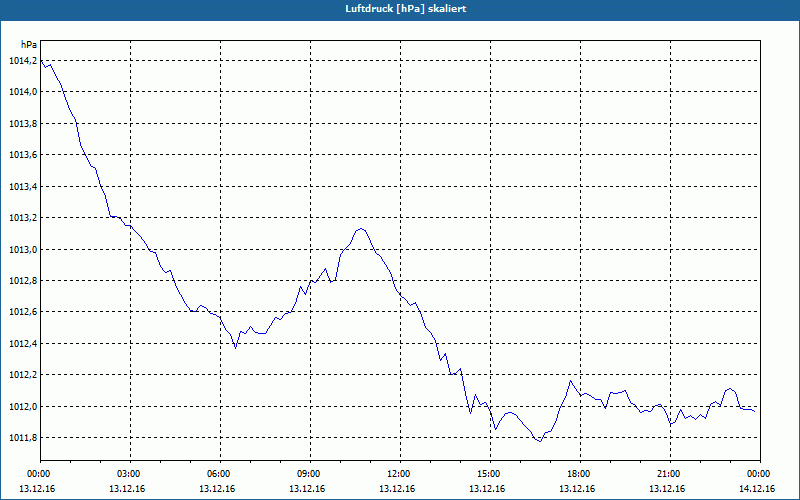Click the '1012,6' y-axis label

click(x=23, y=312)
